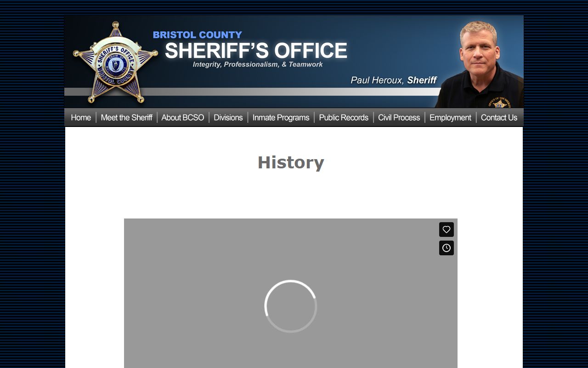Go to Inmate Programs
Viewport: 588px width, 368px height.
[x=281, y=118]
